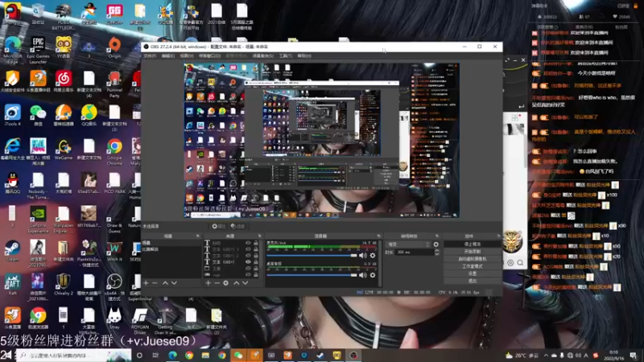Open the 工具 menu in OBS
644x362 pixels.
click(x=286, y=56)
